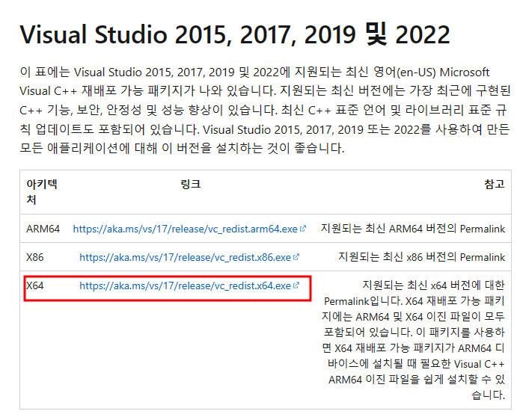Viewport: 517px width, 420px height.
Task: Select the ARM64 architecture cell
Action: click(43, 229)
